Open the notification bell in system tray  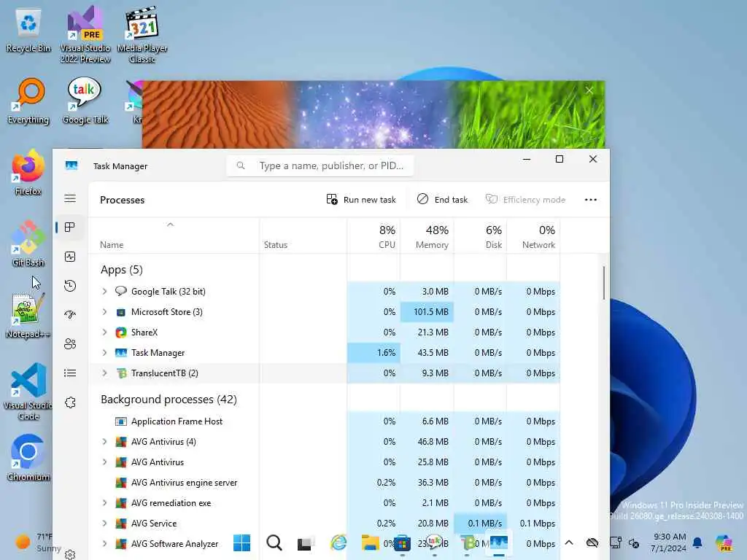coord(697,542)
